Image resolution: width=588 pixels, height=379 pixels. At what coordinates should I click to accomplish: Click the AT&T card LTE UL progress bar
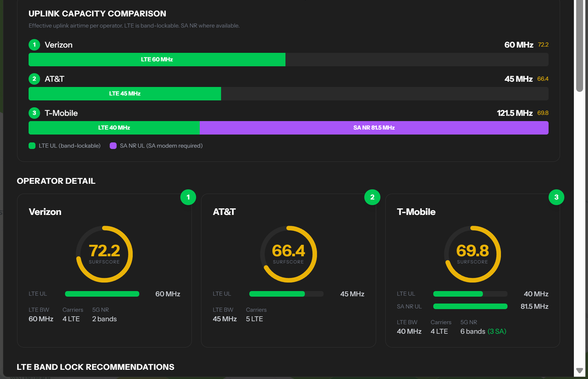coord(286,294)
